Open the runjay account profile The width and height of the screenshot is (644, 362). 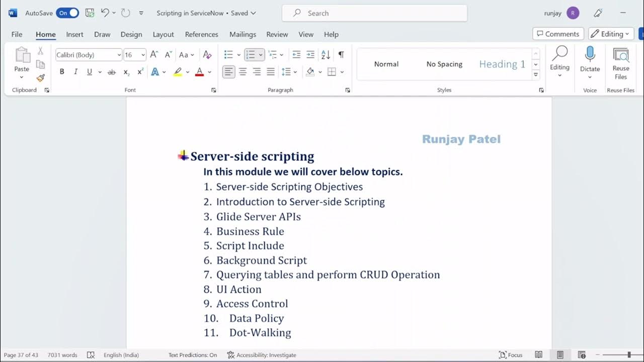click(x=561, y=13)
